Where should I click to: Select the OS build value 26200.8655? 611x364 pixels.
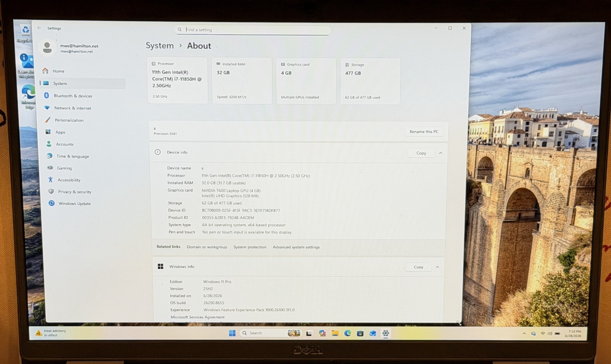point(214,303)
